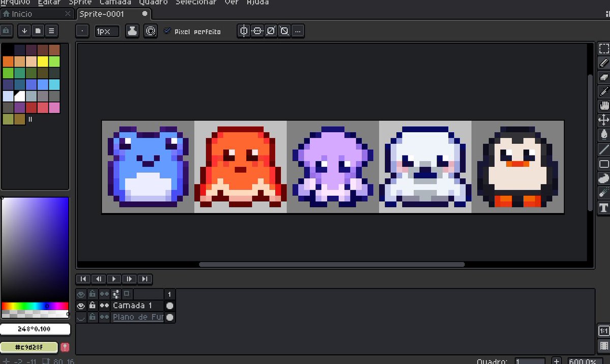The width and height of the screenshot is (610, 364).
Task: Go to the next frame
Action: 129,279
